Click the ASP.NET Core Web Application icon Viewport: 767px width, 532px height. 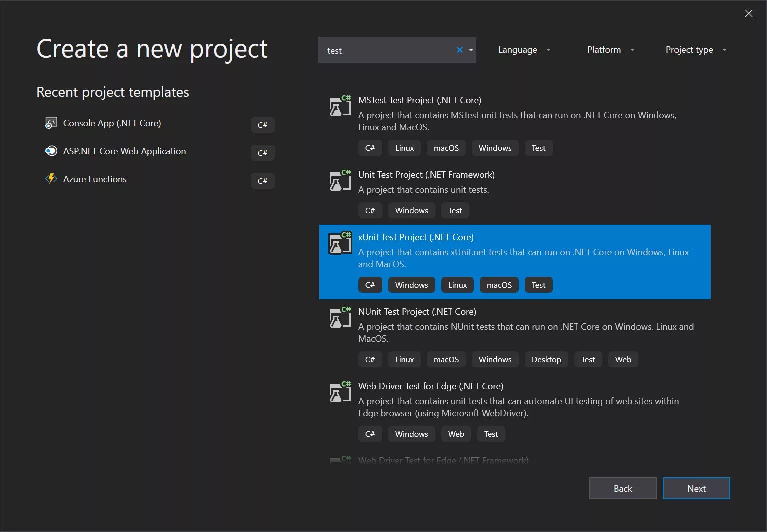click(x=51, y=151)
